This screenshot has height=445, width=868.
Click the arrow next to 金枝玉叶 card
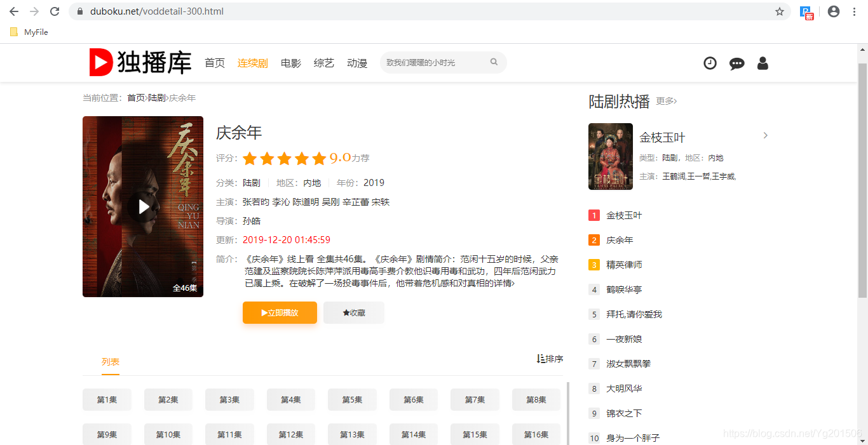click(765, 135)
